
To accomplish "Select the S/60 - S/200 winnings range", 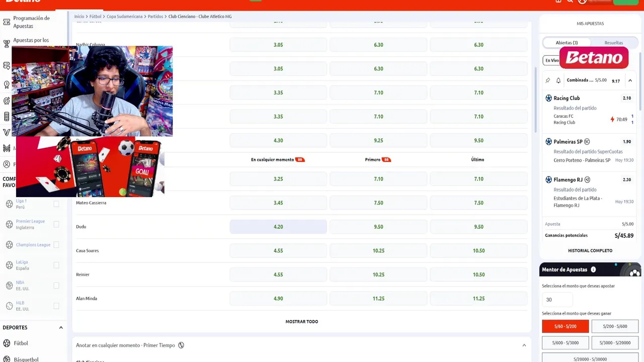I will pos(565,326).
